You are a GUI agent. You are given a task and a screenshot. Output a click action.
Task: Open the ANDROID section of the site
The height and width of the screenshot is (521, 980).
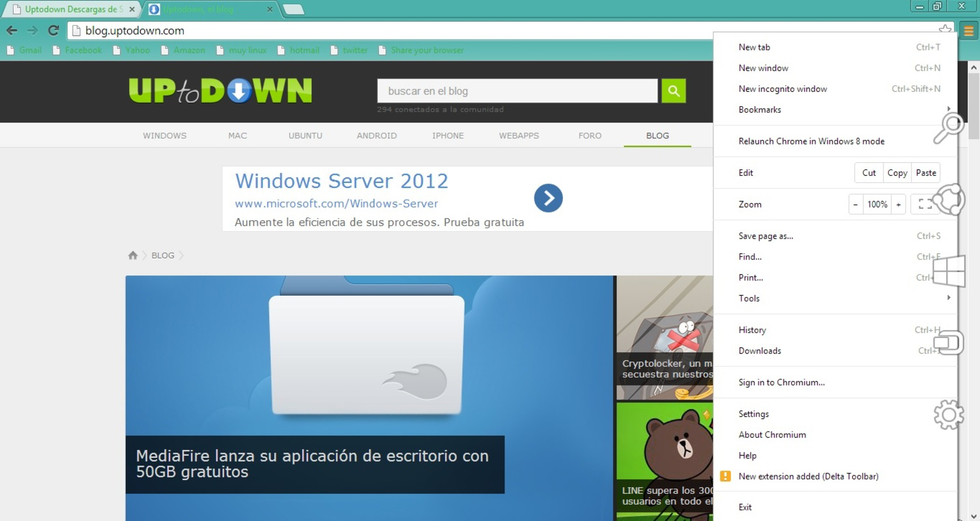point(377,135)
